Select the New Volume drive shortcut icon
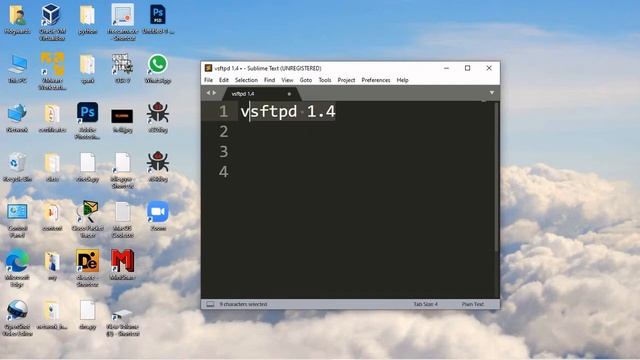 click(122, 322)
